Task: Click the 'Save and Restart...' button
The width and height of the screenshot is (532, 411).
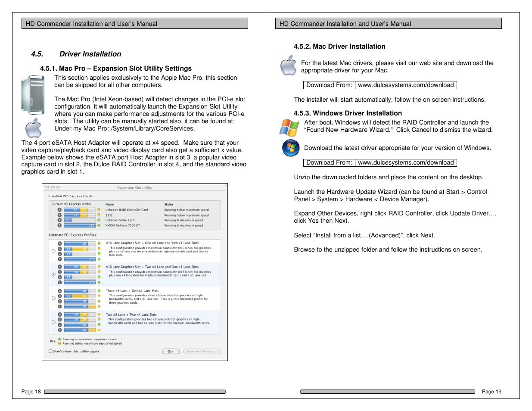Action: click(x=202, y=351)
